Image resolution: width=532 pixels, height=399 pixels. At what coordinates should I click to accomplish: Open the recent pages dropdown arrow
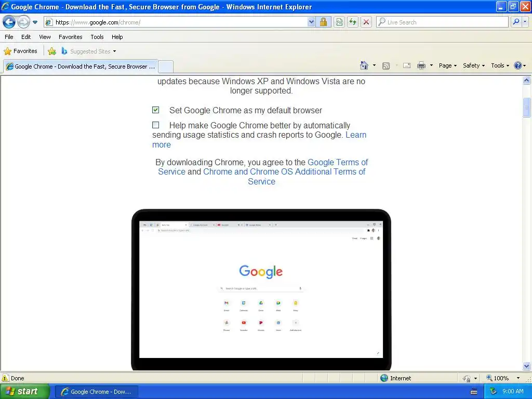35,22
